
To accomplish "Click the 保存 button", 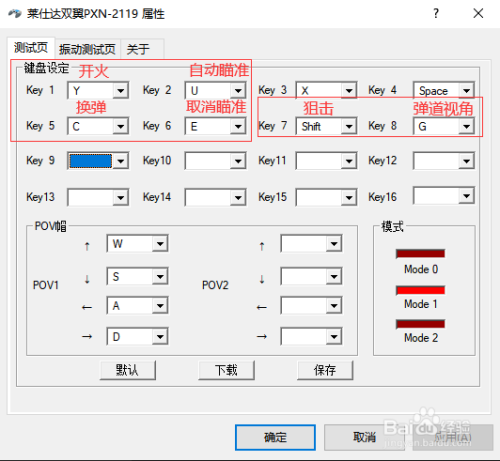I will pos(325,370).
